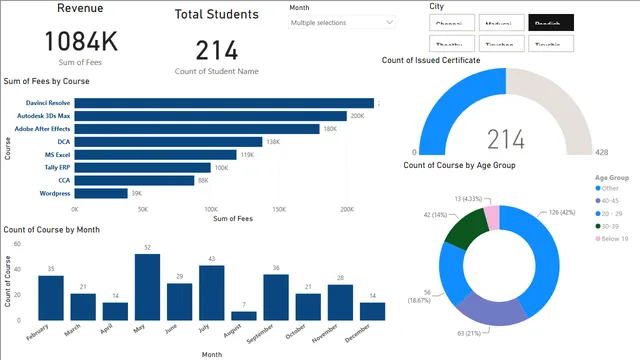Click the 40-45 legend color dot
Screen dimensions: 640x360
pos(598,201)
